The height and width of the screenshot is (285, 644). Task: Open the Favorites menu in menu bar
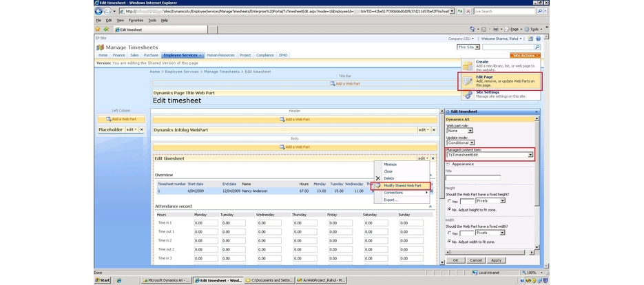tap(136, 20)
